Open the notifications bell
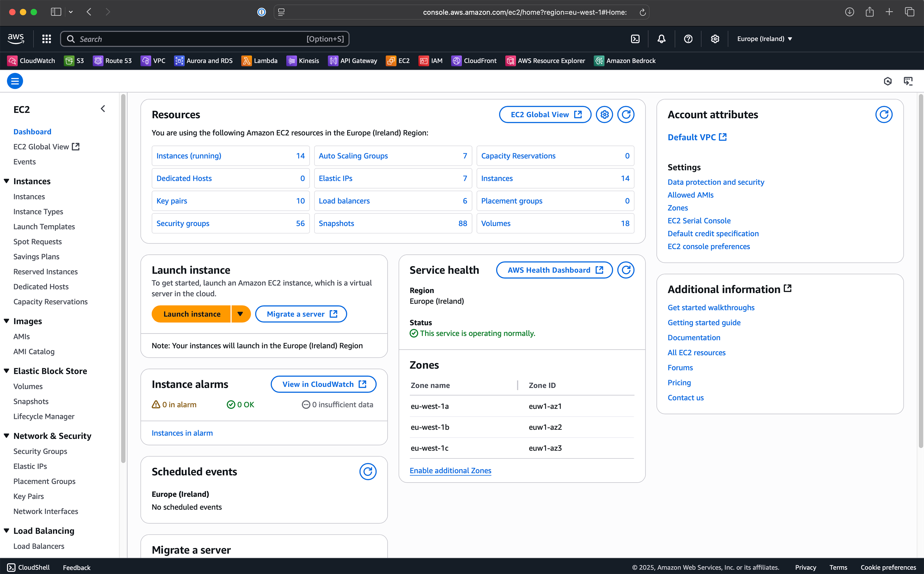 pyautogui.click(x=661, y=39)
